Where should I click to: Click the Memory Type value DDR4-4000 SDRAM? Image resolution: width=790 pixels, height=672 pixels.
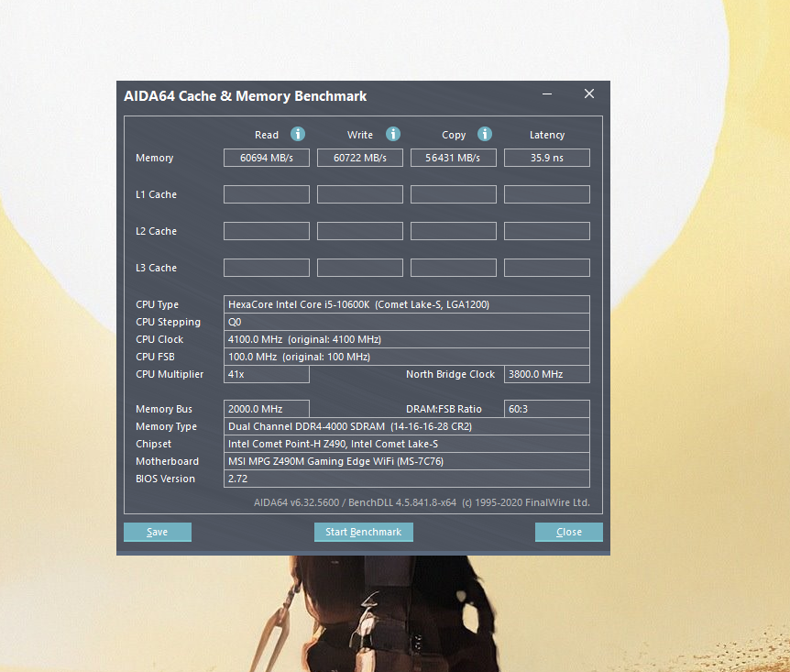tap(407, 426)
